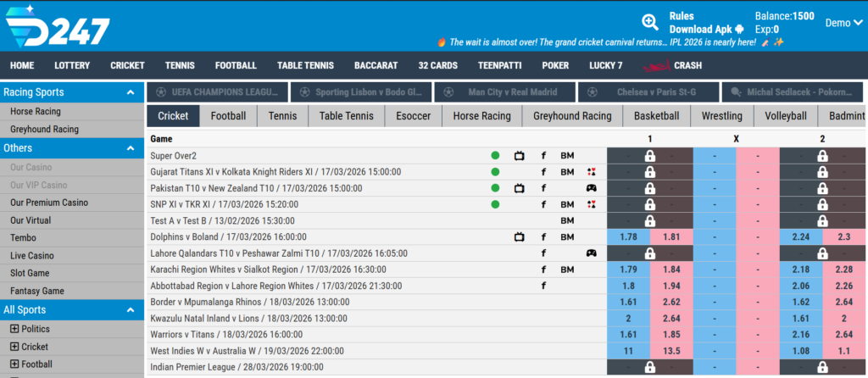
Task: Click the BM icon on Dolphins v Boland row
Action: 567,236
